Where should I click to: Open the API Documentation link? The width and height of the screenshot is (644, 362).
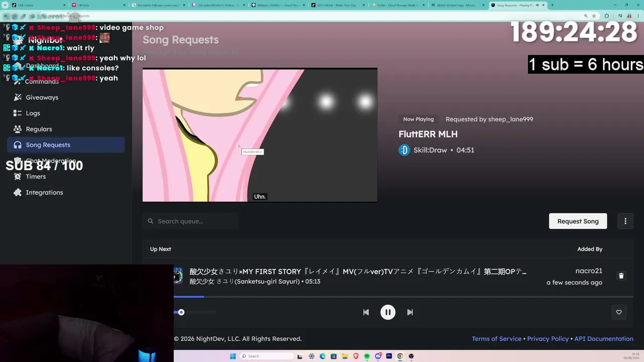point(604,339)
